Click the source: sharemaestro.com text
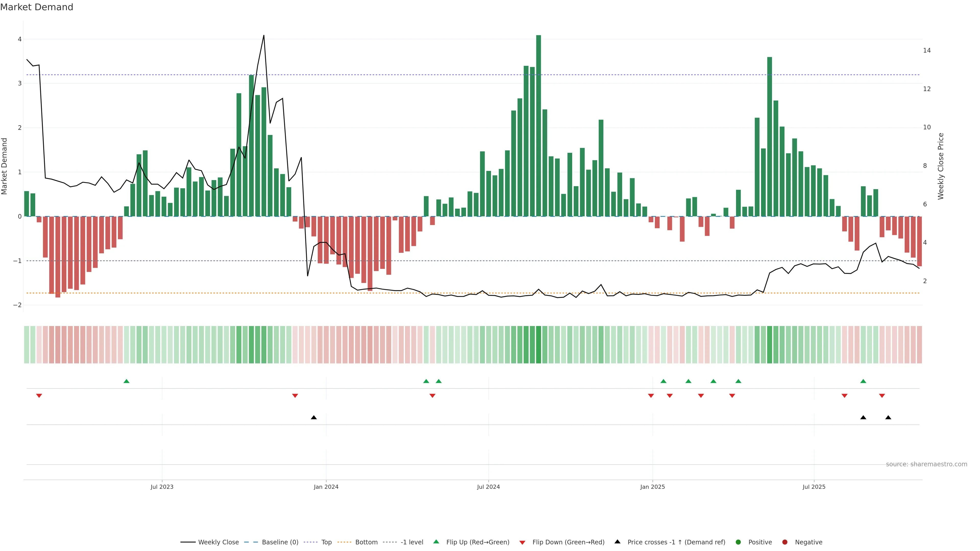Image resolution: width=980 pixels, height=551 pixels. [x=926, y=464]
